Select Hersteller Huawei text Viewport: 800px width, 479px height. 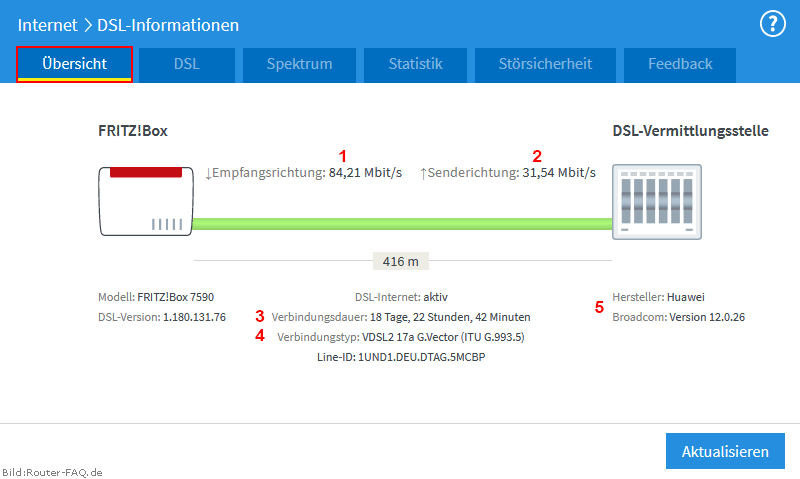686,297
